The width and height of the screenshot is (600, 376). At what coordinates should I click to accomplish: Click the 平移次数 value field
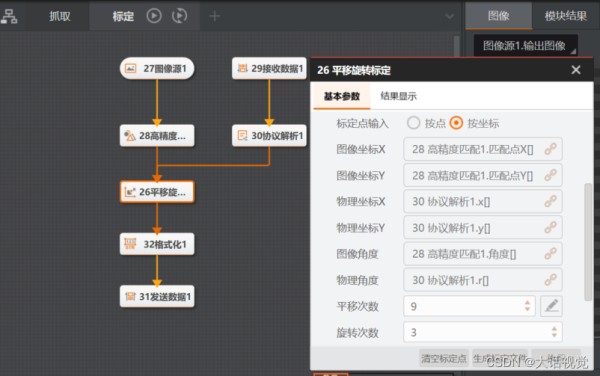[470, 306]
